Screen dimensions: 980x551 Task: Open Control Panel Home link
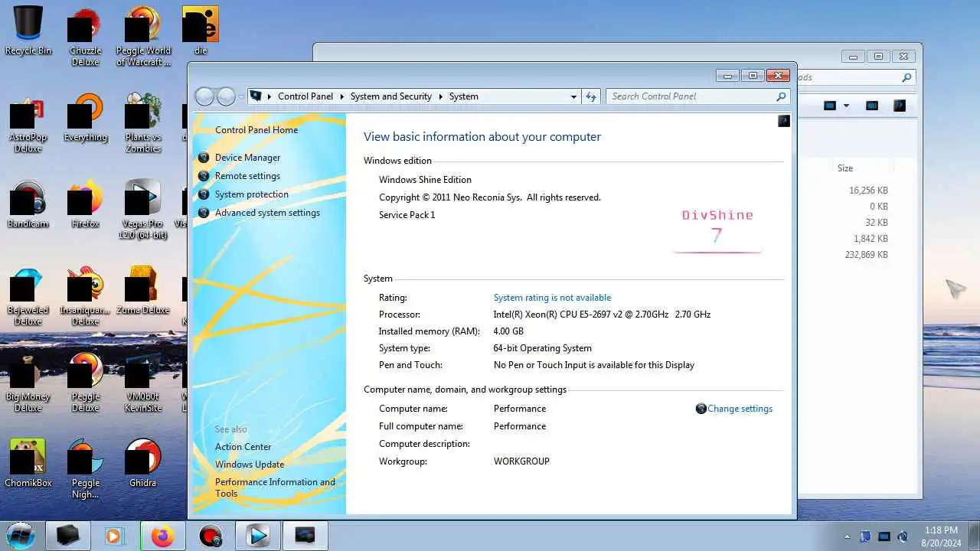(x=256, y=130)
